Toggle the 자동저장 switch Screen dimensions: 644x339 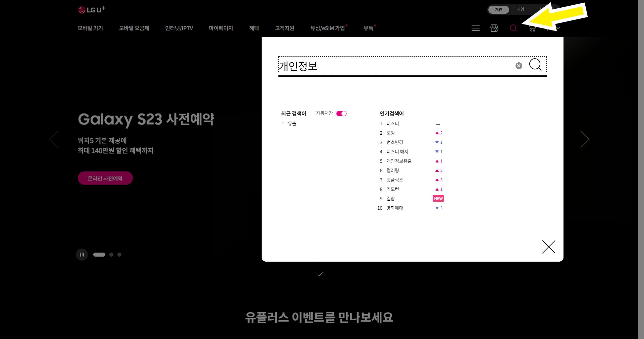(341, 114)
